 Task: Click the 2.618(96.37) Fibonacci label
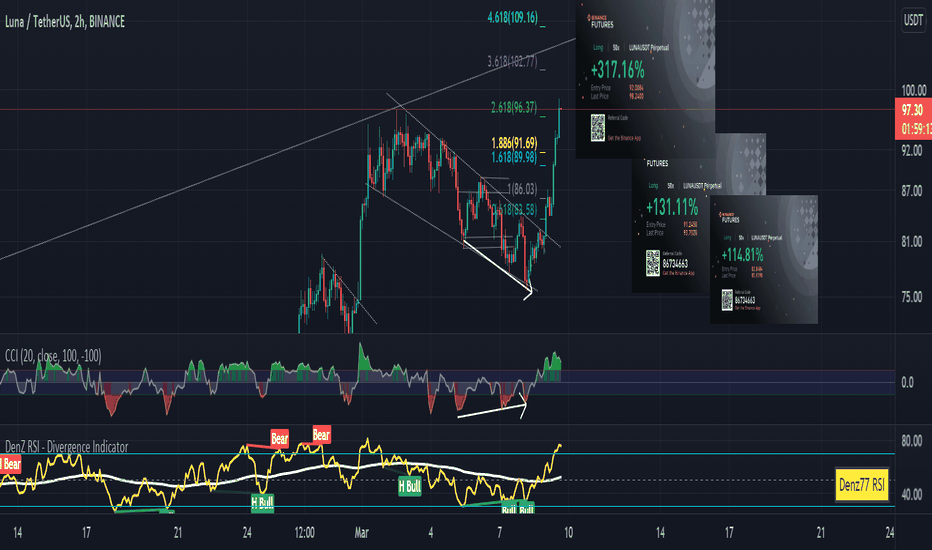514,108
